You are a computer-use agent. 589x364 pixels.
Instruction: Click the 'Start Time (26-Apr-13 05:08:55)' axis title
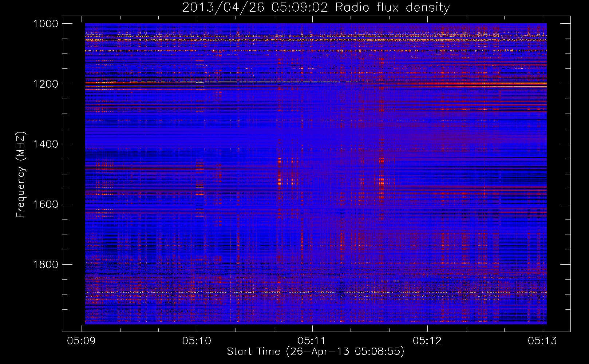tap(316, 352)
